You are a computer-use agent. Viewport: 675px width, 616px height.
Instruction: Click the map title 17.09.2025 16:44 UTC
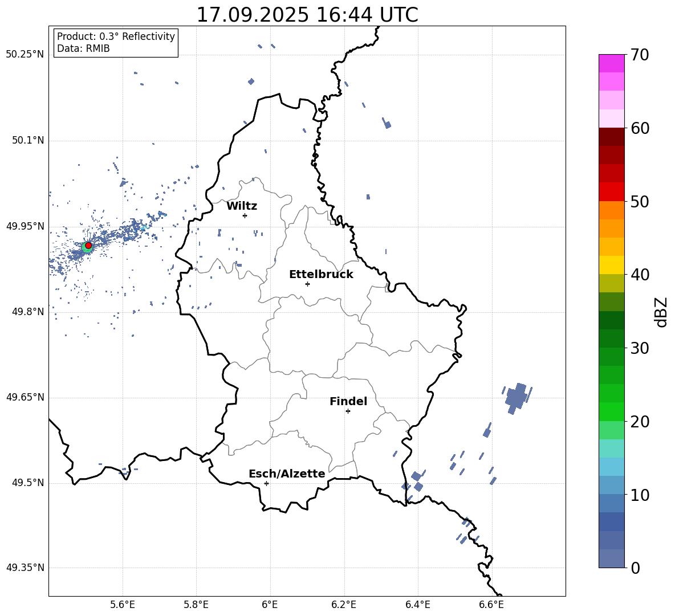point(307,15)
